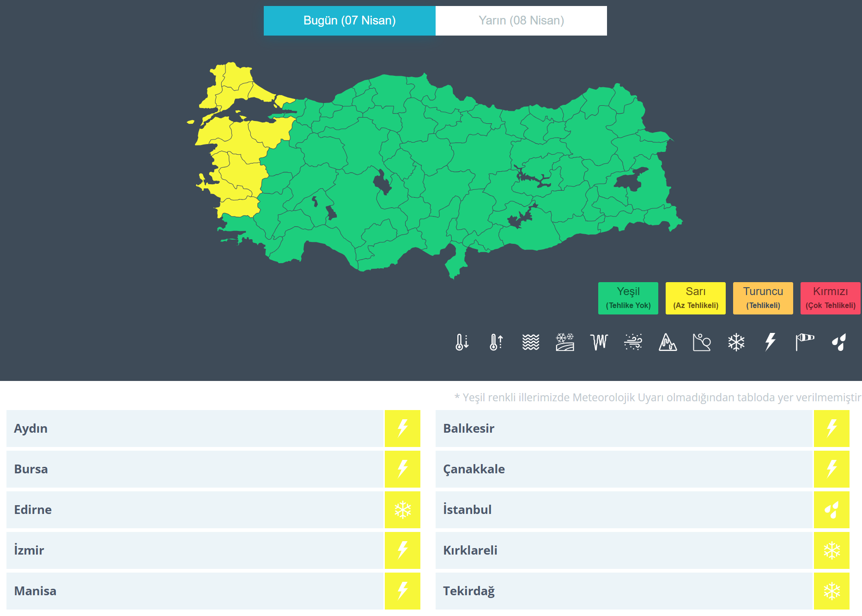Click the Kırmızı (Çok Tehlikeli) legend swatch
The image size is (862, 616).
pyautogui.click(x=830, y=298)
